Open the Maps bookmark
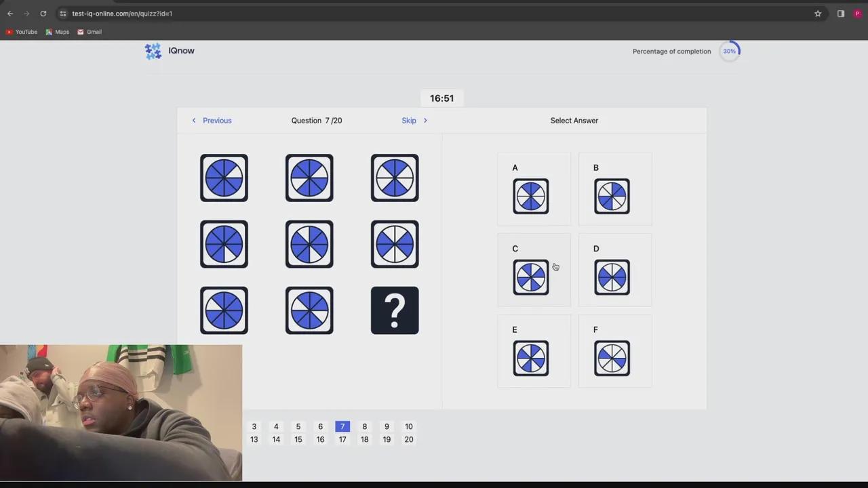 58,32
